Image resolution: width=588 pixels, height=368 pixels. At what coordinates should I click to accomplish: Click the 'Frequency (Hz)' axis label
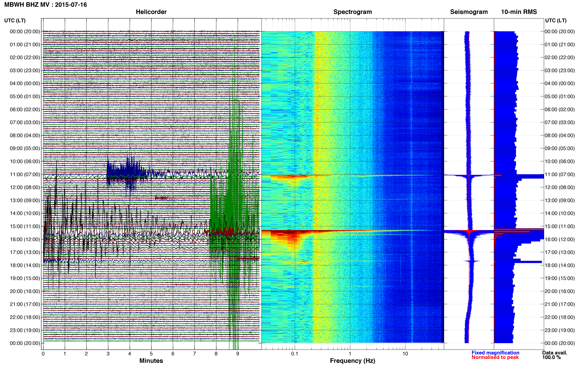[352, 361]
